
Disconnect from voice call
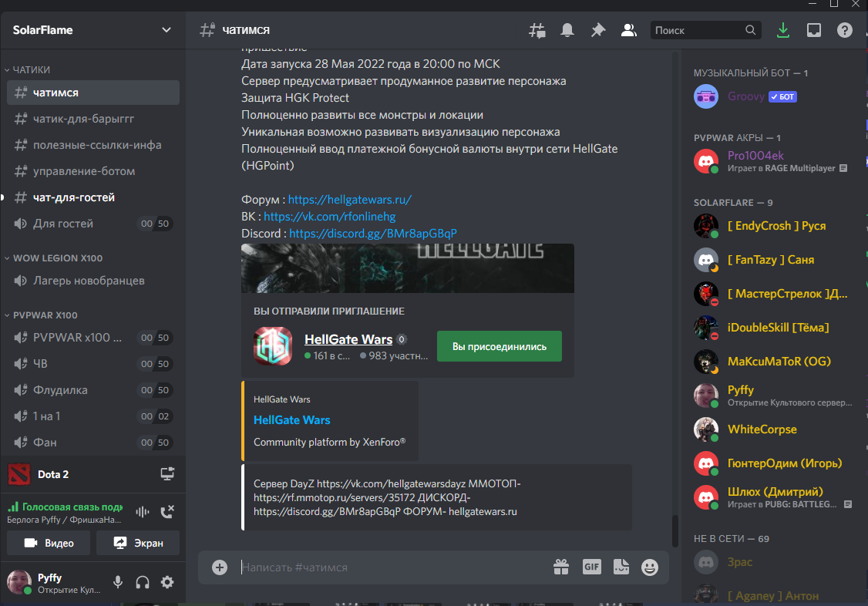coord(167,512)
